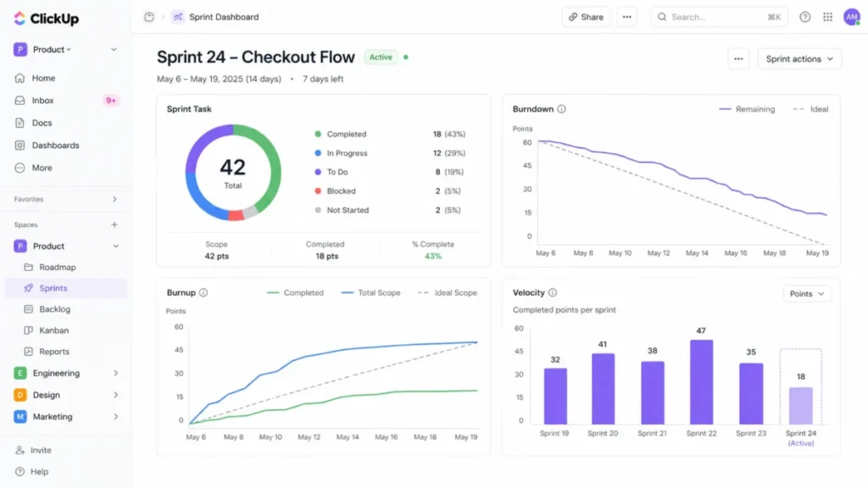Open the Home icon in sidebar
The height and width of the screenshot is (488, 868).
tap(20, 78)
